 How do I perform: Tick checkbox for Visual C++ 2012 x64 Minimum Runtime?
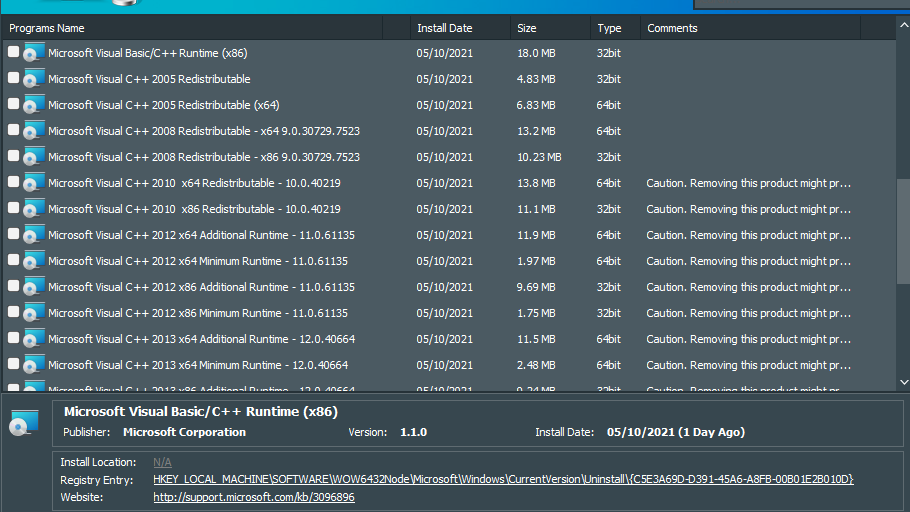(x=13, y=259)
